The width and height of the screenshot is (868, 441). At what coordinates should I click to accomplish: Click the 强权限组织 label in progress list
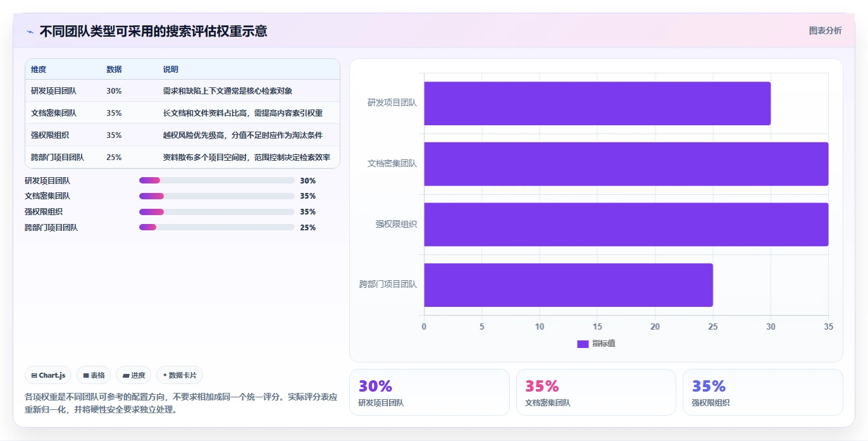pyautogui.click(x=44, y=212)
